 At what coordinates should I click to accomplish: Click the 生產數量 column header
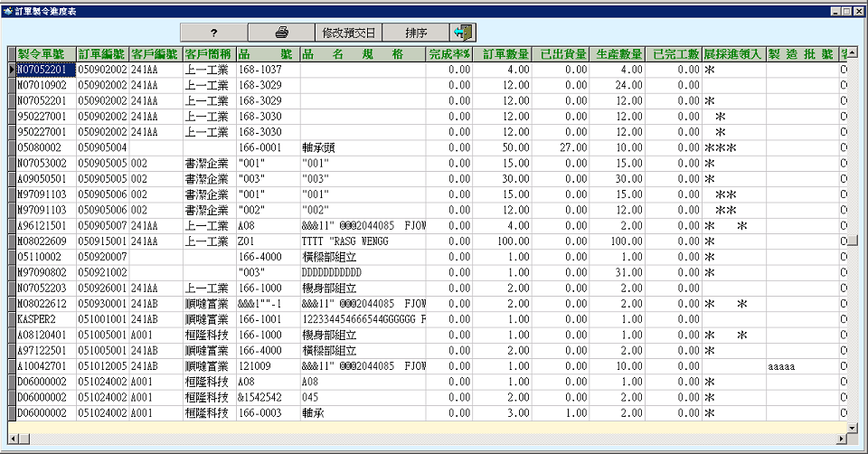(619, 53)
